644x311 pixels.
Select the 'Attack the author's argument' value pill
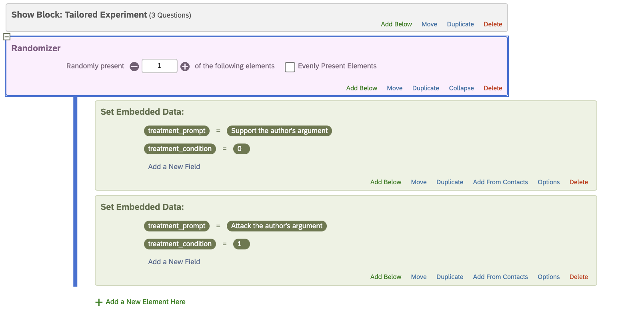[276, 226]
